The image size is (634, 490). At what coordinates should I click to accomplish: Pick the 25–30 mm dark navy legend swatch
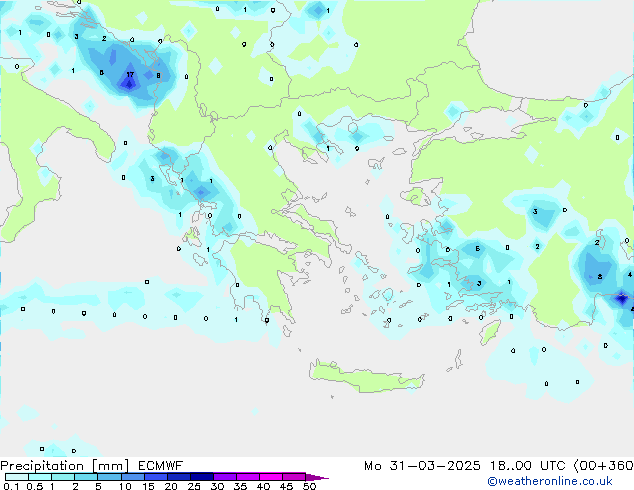tap(202, 477)
